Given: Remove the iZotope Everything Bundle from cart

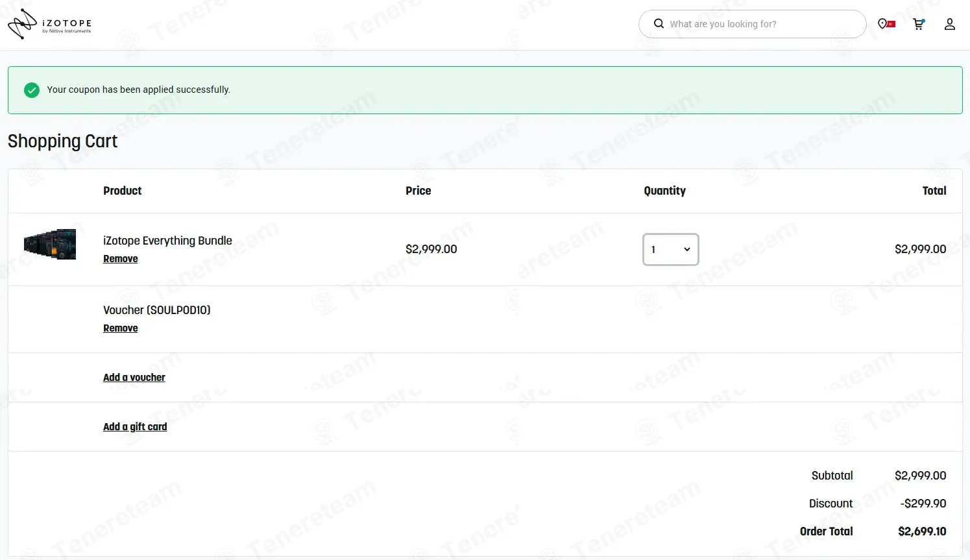Looking at the screenshot, I should point(120,259).
